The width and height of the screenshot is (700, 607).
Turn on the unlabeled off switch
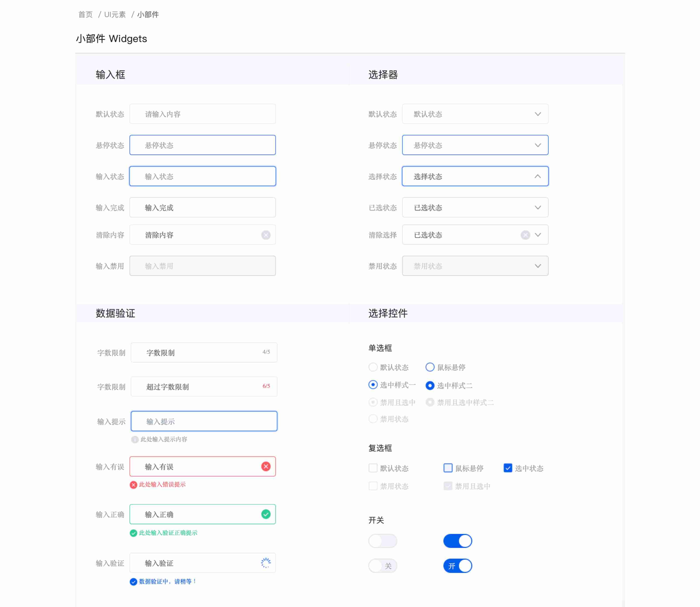point(383,541)
